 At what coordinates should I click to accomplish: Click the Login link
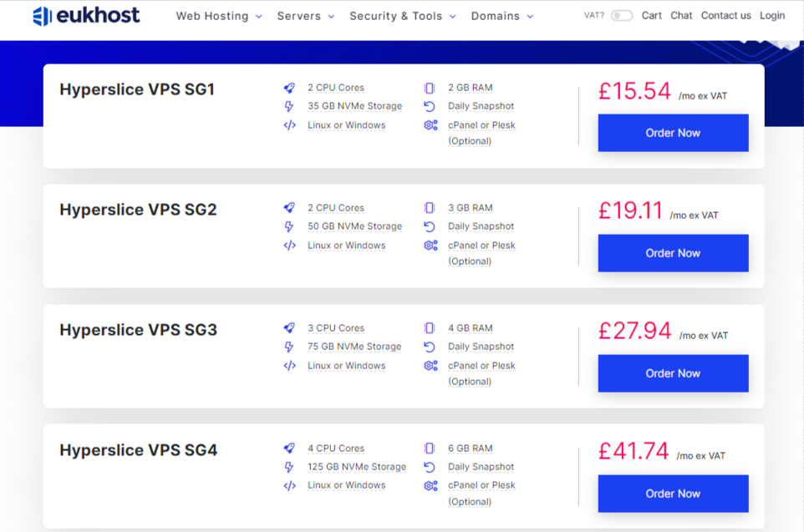[x=772, y=16]
